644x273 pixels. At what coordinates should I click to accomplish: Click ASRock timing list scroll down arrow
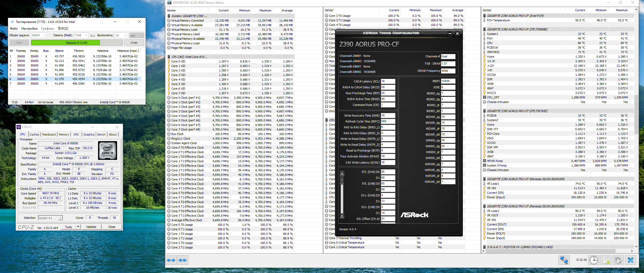(x=342, y=216)
